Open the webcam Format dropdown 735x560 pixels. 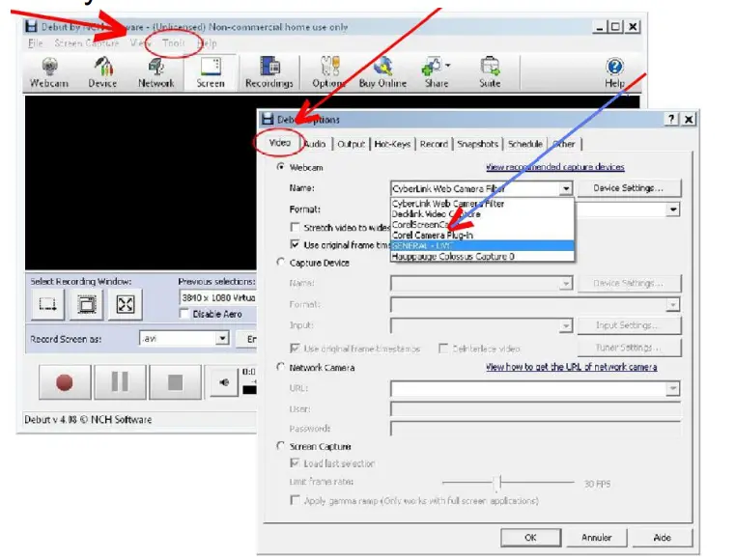pos(673,210)
